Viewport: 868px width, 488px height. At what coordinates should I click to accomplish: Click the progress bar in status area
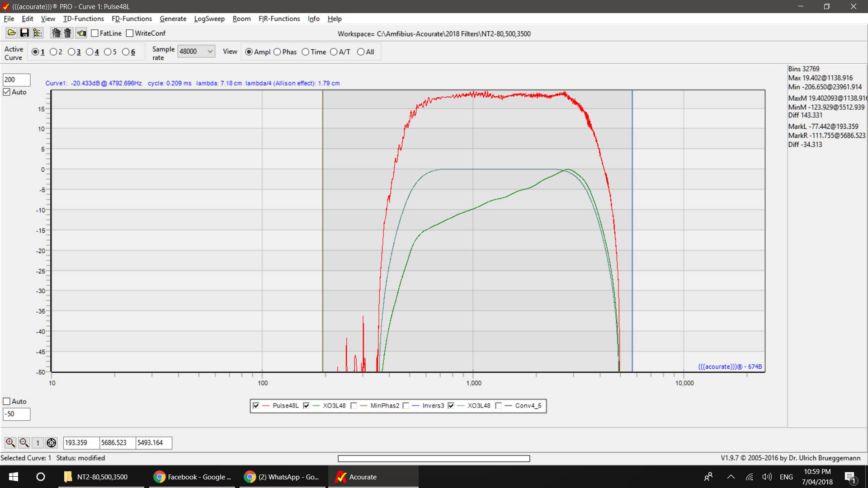434,459
